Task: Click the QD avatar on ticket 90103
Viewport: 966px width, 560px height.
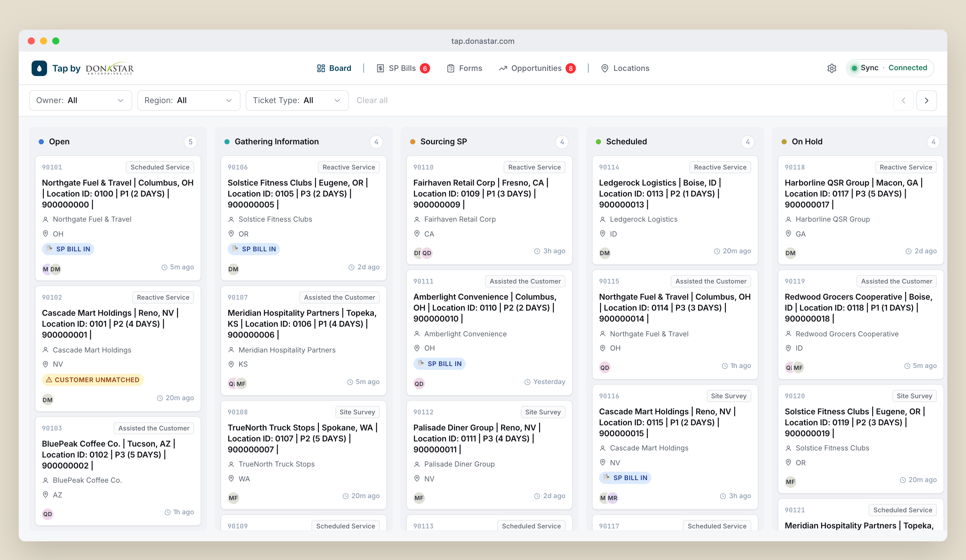Action: click(47, 514)
